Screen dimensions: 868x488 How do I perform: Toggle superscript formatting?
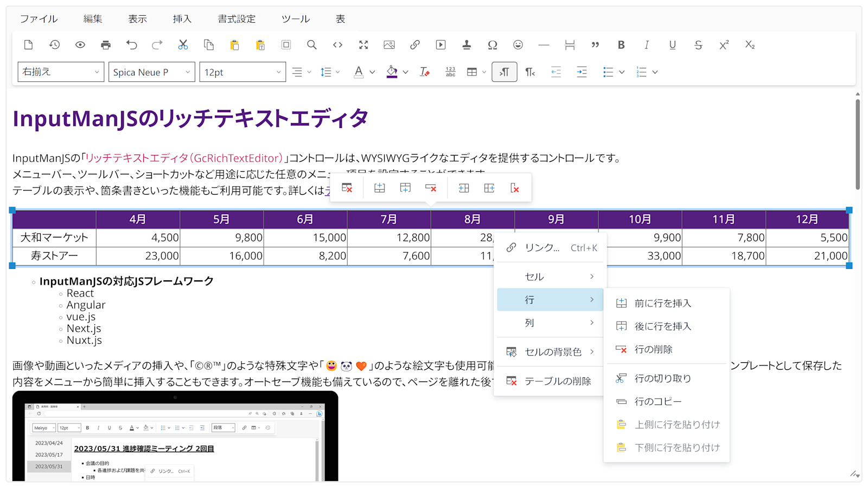[x=724, y=45]
